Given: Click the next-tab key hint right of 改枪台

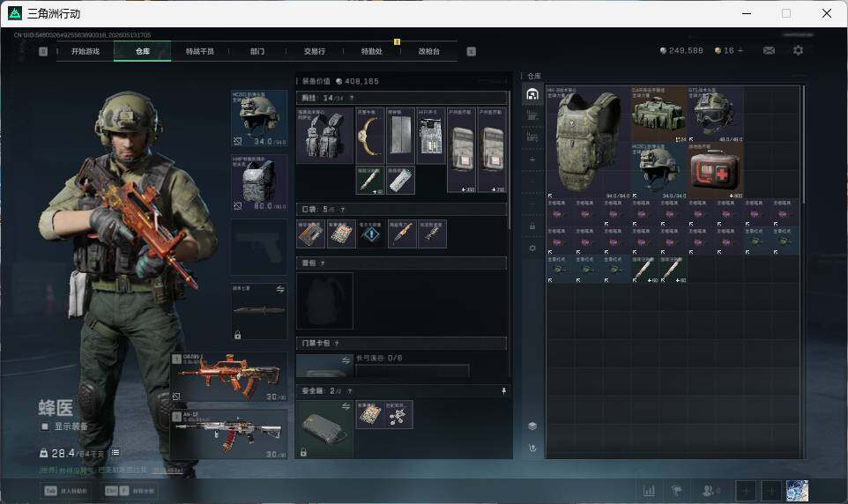Looking at the screenshot, I should [x=471, y=51].
